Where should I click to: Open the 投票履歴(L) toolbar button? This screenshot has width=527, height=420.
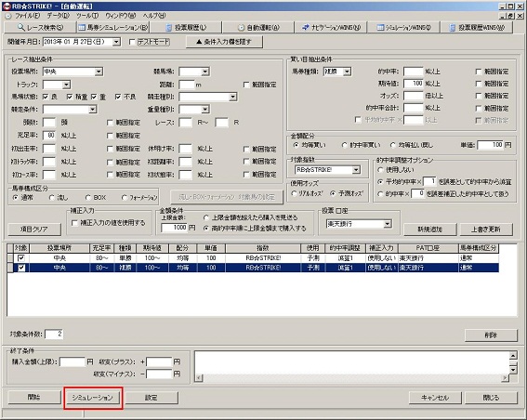(186, 28)
